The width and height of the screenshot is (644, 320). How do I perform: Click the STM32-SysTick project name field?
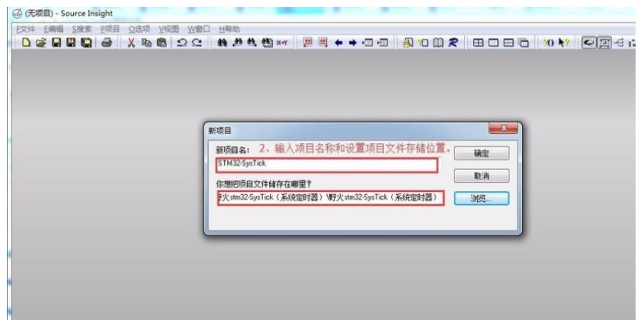tap(326, 164)
